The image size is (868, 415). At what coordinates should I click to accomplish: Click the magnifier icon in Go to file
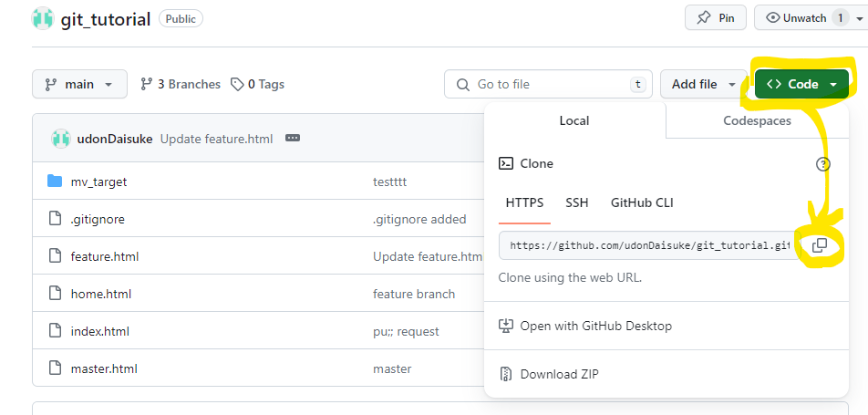tap(462, 85)
